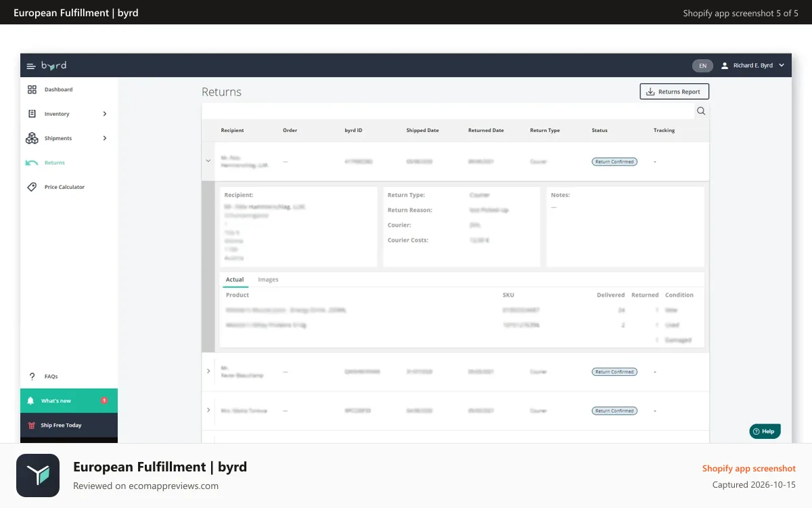
Task: Click Return Confirmed badge in Beauchamp row
Action: pos(614,372)
